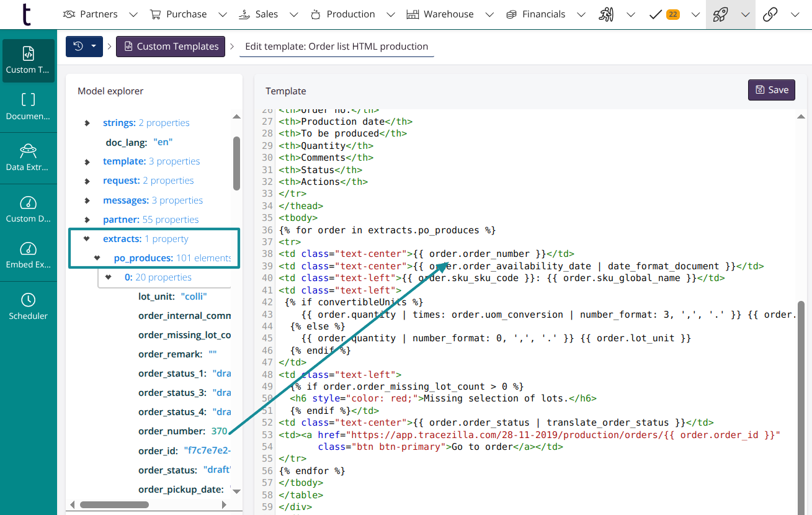The image size is (812, 515).
Task: Click the tracezilla logo
Action: 27,14
